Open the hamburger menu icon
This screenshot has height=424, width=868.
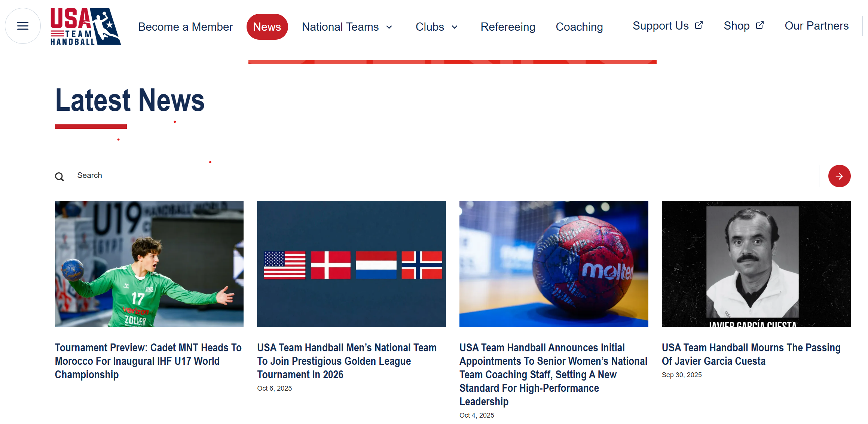tap(23, 26)
